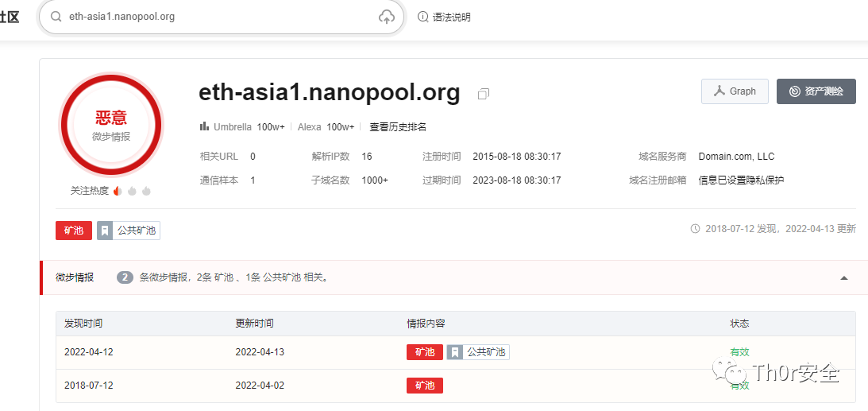Viewport: 868px width, 411px height.
Task: Click the 更新时间 column header
Action: (x=254, y=323)
